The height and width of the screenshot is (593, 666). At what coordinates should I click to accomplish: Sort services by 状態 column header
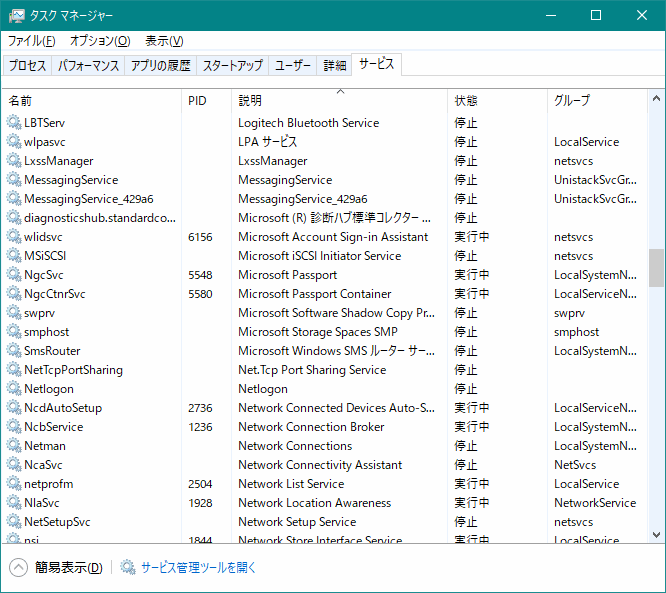497,101
